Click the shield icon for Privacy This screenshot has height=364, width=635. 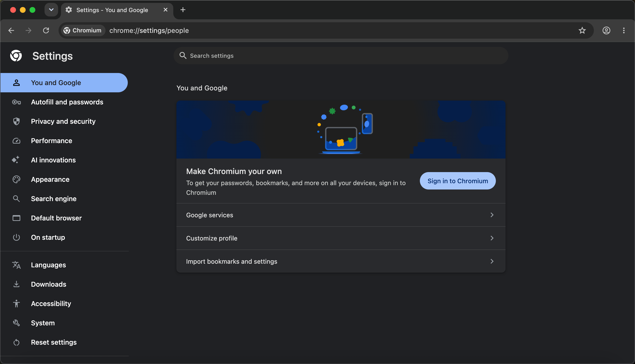click(x=16, y=121)
